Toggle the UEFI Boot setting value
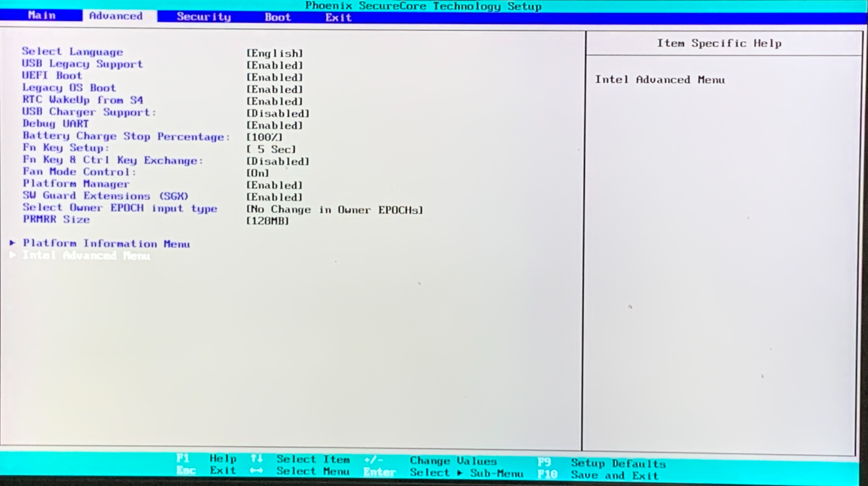Screen dimensions: 868x486 click(x=275, y=78)
